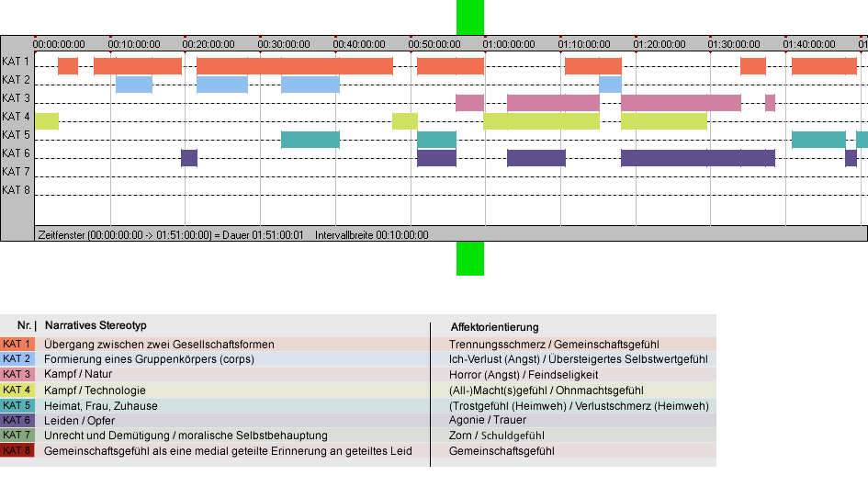Select the KAT 1 row label
This screenshot has height=487, width=868.
click(x=16, y=62)
